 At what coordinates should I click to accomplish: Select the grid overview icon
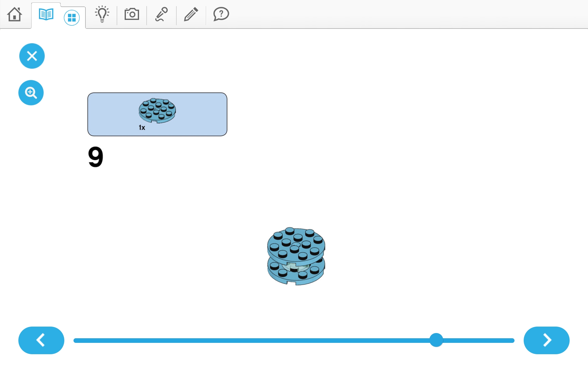pos(72,17)
